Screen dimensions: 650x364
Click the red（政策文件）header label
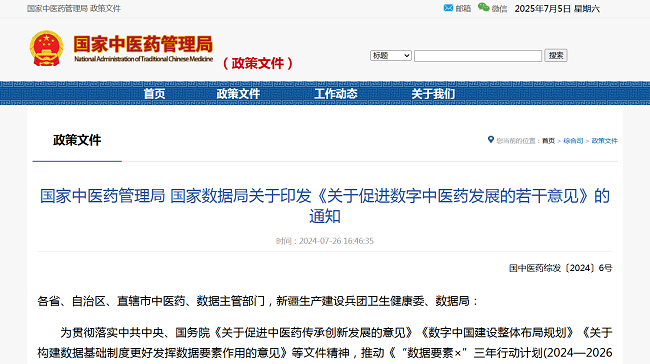coord(258,63)
